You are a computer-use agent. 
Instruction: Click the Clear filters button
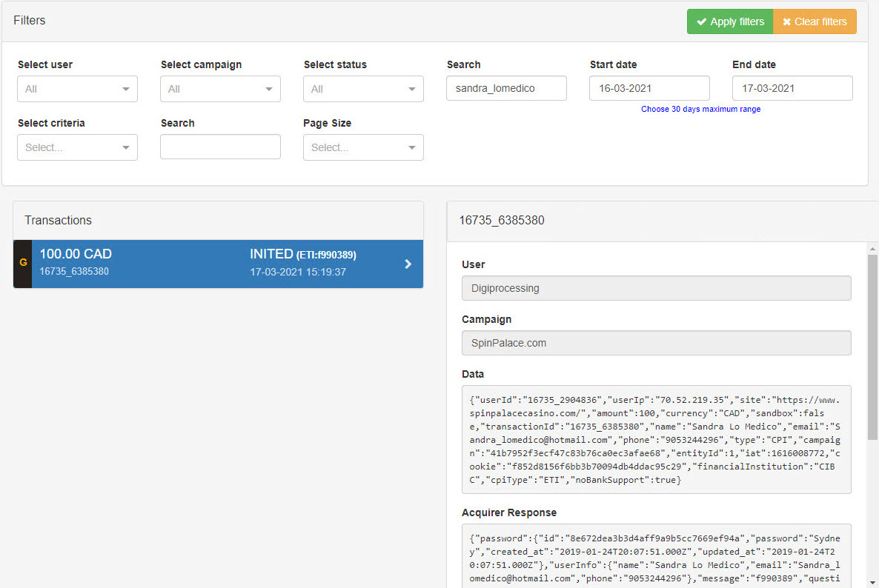(815, 21)
